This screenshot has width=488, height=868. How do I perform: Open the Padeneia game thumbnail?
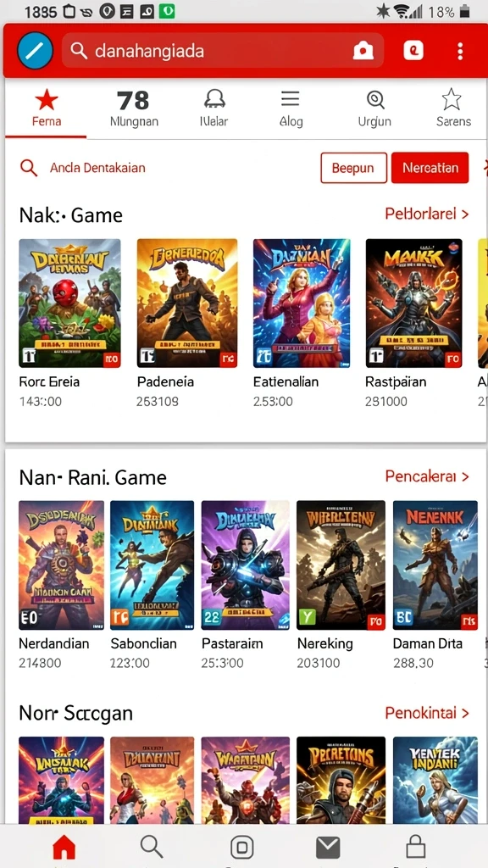187,303
